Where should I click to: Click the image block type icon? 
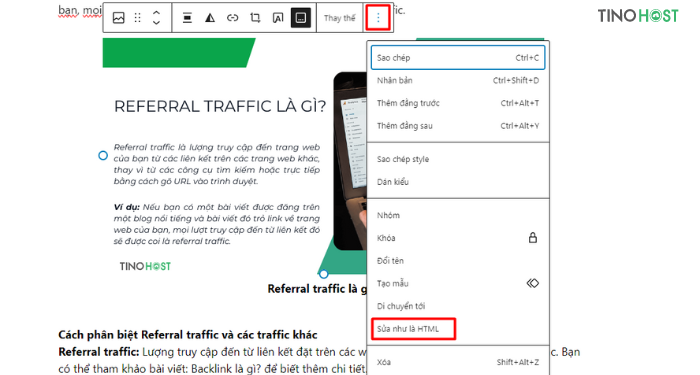click(x=118, y=18)
